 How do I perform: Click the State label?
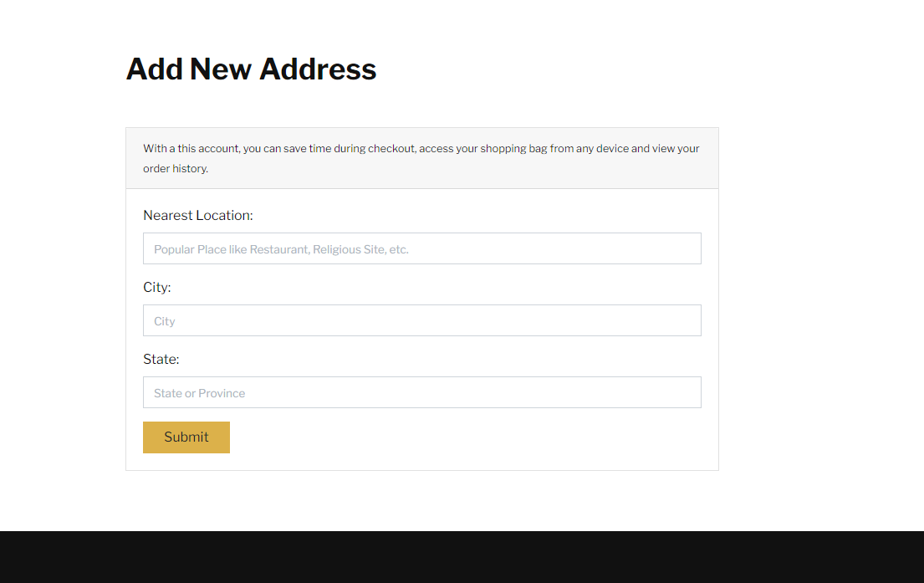(161, 359)
